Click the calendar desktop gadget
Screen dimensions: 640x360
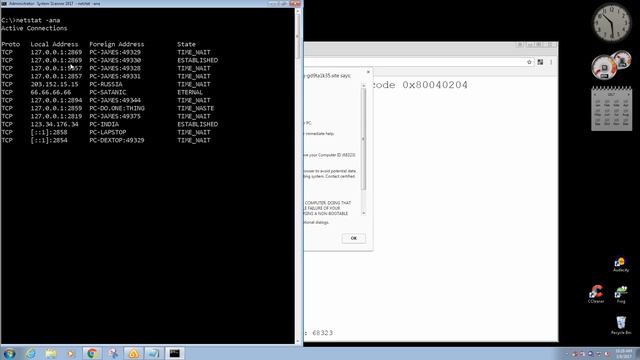point(611,109)
